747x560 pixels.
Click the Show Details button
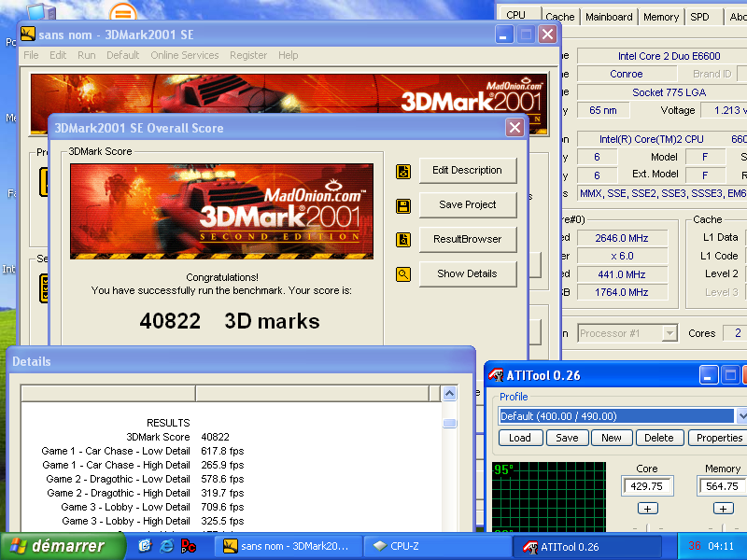(468, 273)
